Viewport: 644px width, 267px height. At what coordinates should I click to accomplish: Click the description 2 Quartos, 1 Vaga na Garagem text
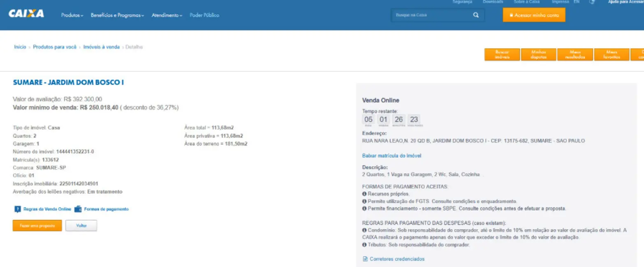pyautogui.click(x=421, y=174)
